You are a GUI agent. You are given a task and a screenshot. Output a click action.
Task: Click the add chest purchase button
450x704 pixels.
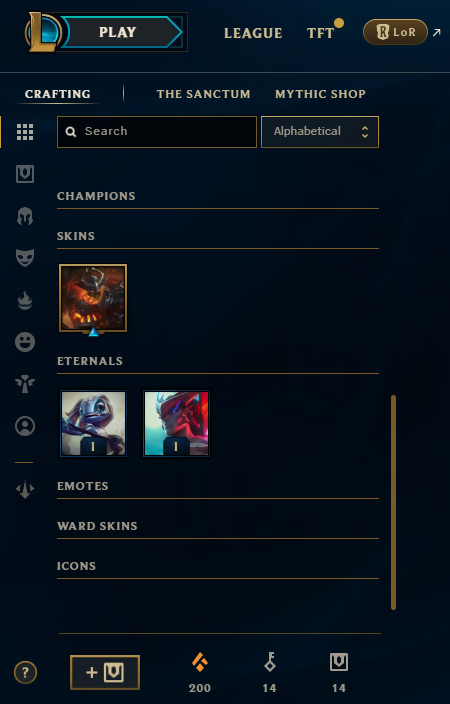(105, 673)
